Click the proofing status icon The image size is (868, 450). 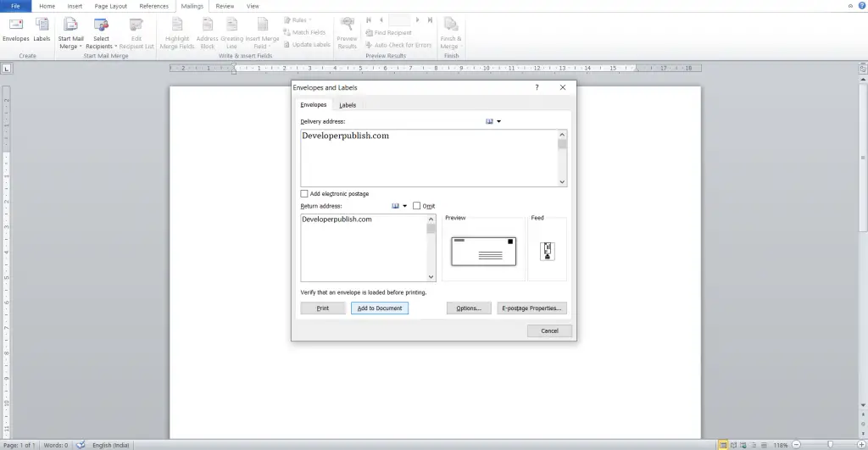[x=81, y=445]
